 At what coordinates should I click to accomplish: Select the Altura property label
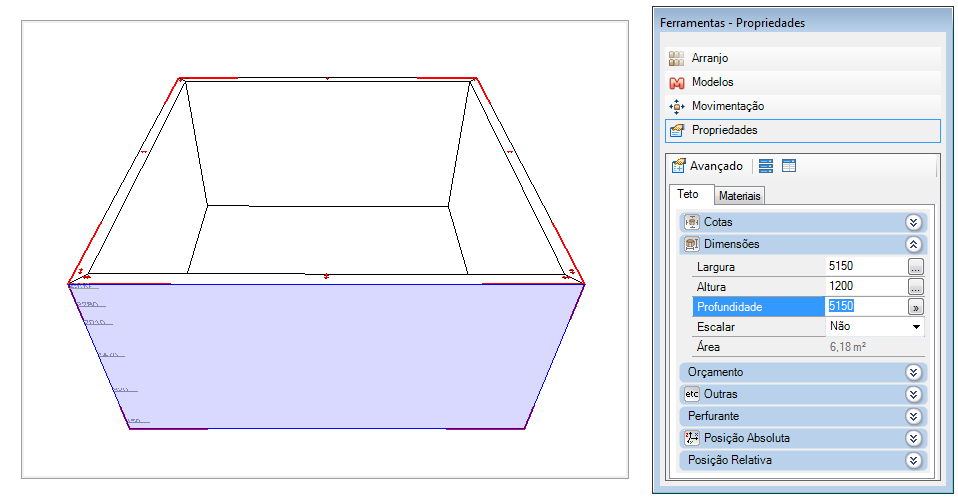(x=711, y=287)
